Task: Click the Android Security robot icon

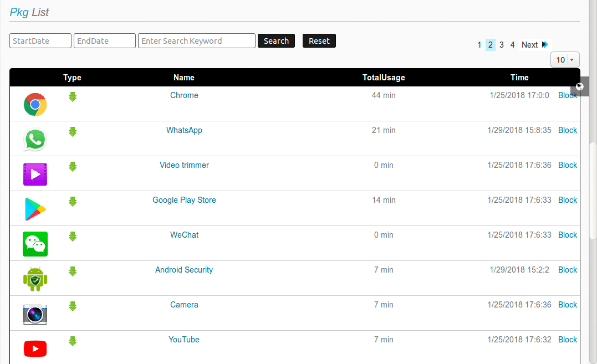Action: tap(35, 279)
